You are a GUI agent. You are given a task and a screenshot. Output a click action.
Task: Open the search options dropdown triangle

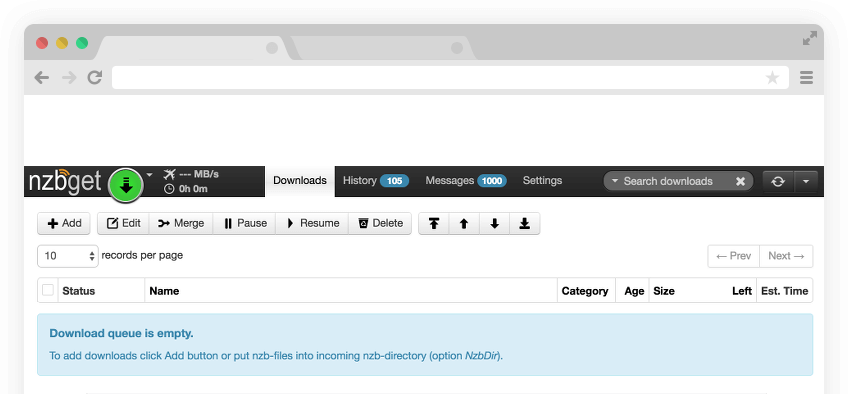614,181
